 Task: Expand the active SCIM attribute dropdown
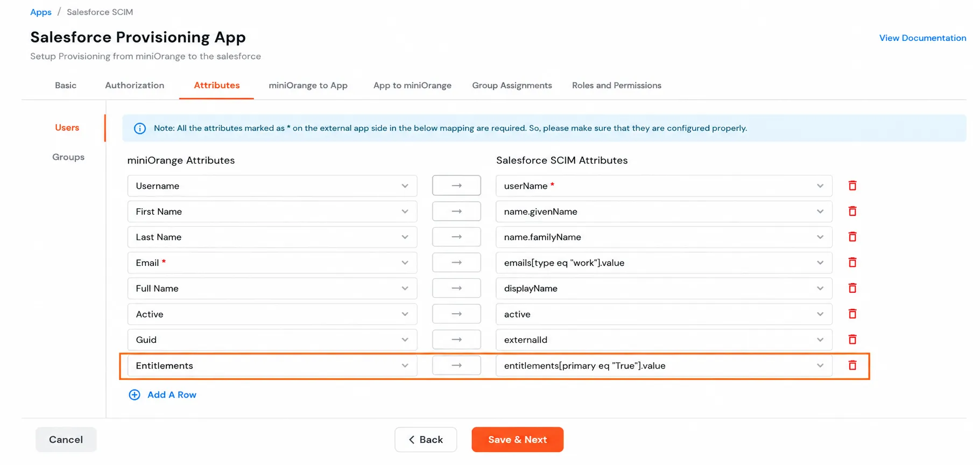tap(664, 314)
